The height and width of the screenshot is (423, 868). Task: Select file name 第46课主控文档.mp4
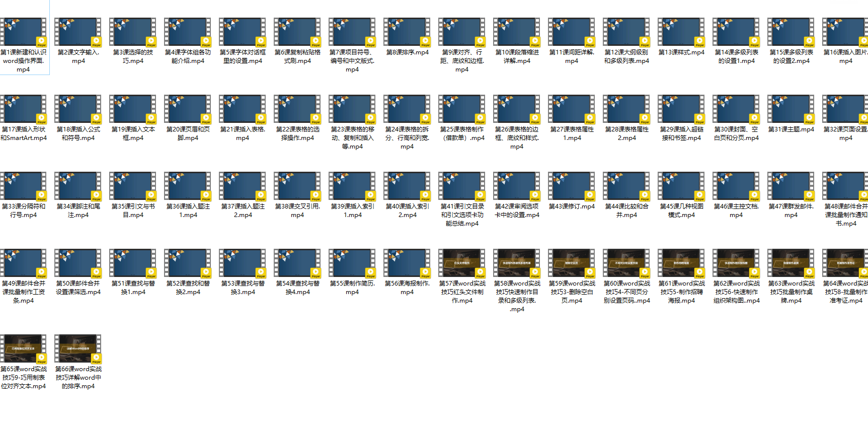click(x=736, y=210)
